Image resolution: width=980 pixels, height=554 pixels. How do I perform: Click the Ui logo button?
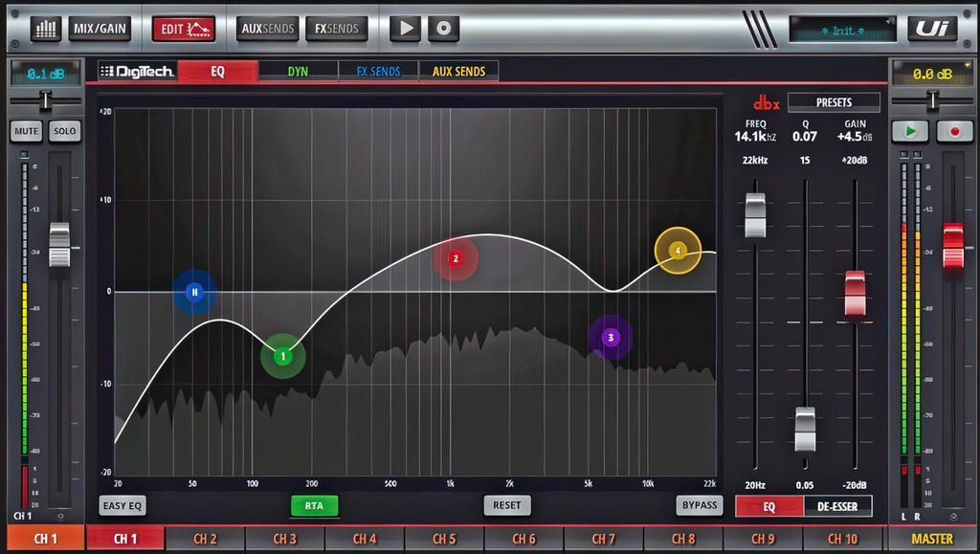[932, 29]
